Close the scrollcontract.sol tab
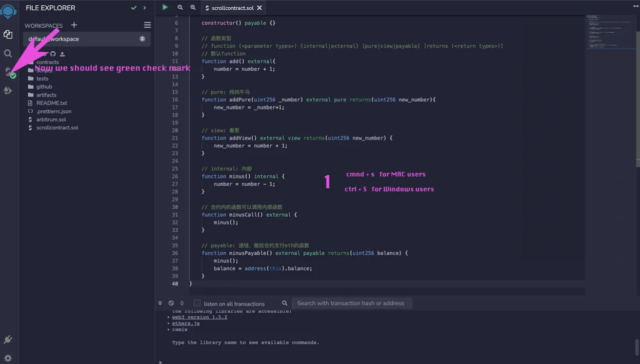 coord(259,8)
